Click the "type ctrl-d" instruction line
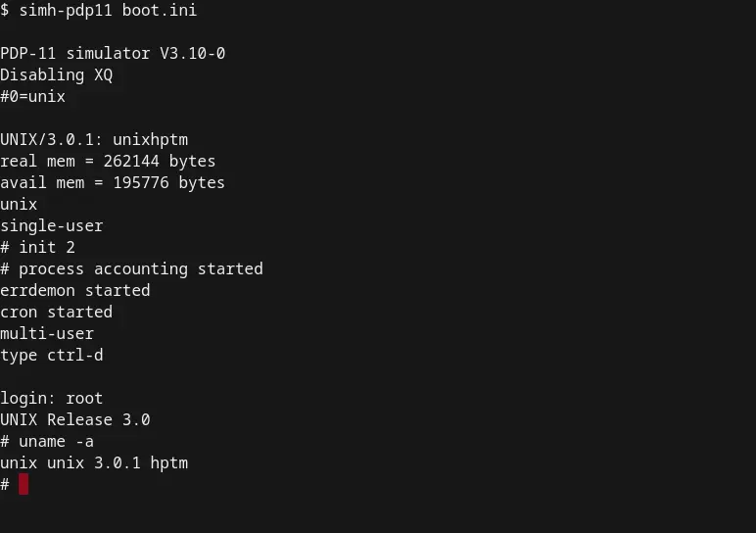 tap(51, 355)
